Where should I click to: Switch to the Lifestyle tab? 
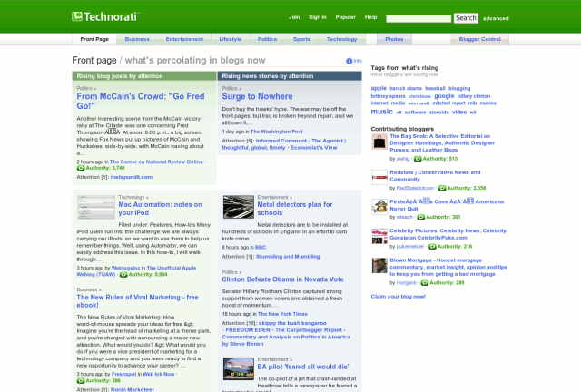pos(230,39)
